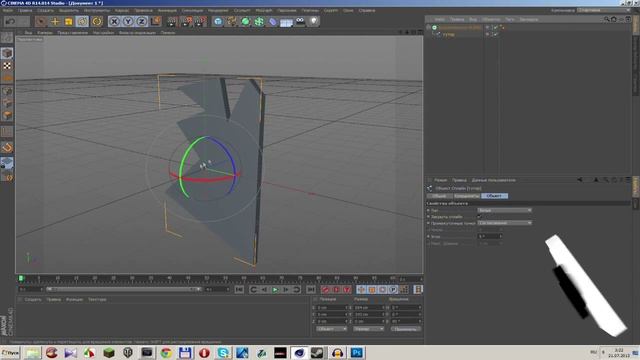Click the Render View clapperboard icon

[172, 21]
